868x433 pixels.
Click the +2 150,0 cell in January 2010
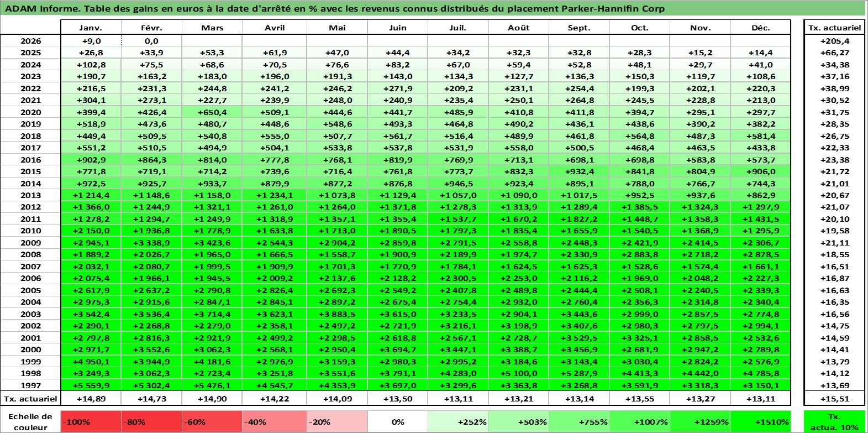point(91,231)
